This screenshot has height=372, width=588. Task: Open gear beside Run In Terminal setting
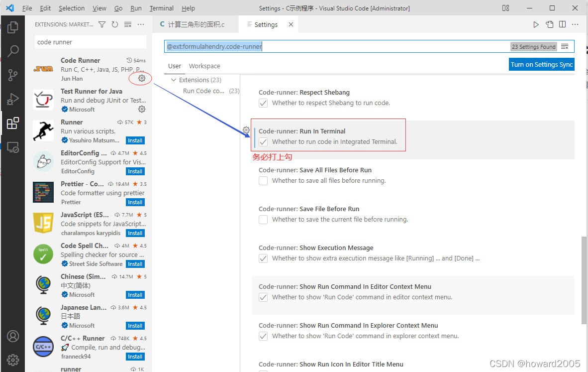246,130
